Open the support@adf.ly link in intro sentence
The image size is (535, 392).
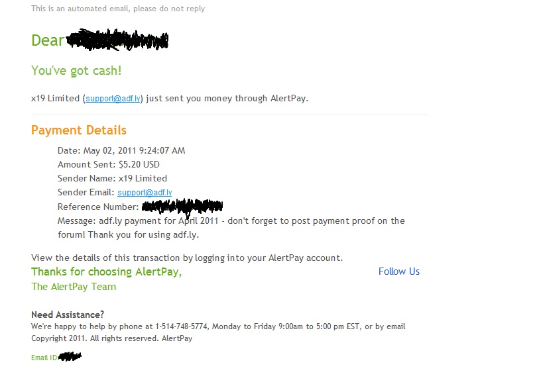coord(113,99)
